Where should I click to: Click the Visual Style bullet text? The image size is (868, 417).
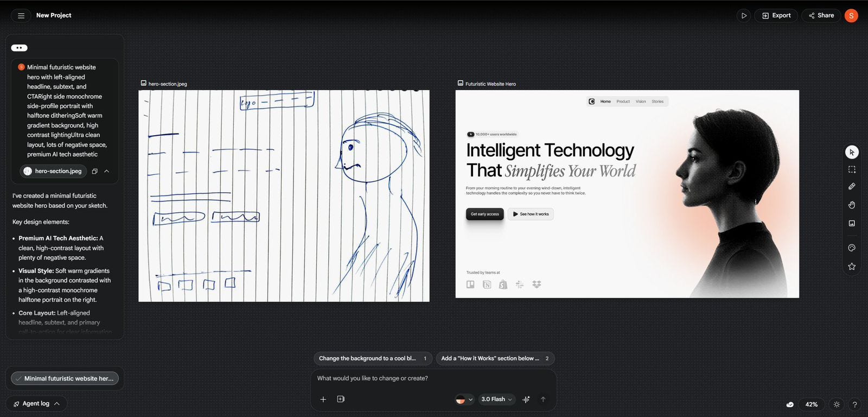click(65, 285)
